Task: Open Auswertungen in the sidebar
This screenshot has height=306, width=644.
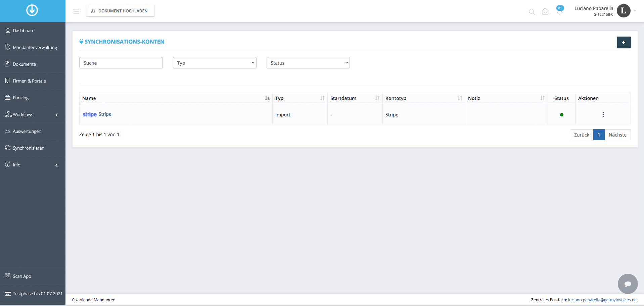Action: point(33,131)
